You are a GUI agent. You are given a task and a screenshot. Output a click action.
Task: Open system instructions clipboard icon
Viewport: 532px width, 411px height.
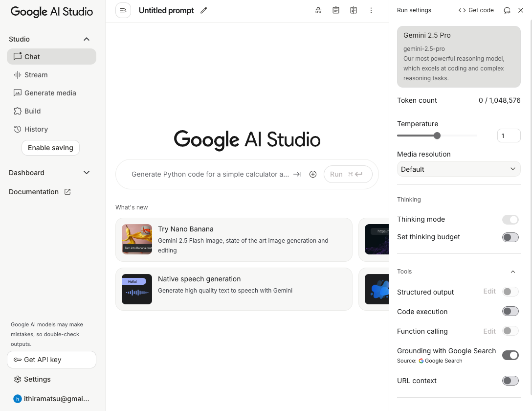336,10
